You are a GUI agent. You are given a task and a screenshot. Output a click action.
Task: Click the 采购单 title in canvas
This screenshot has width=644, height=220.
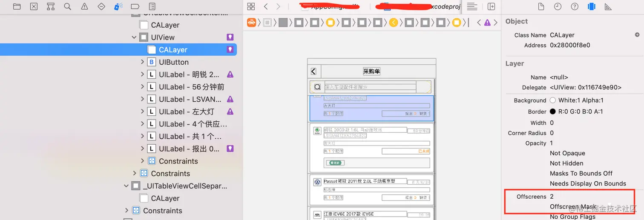[371, 71]
